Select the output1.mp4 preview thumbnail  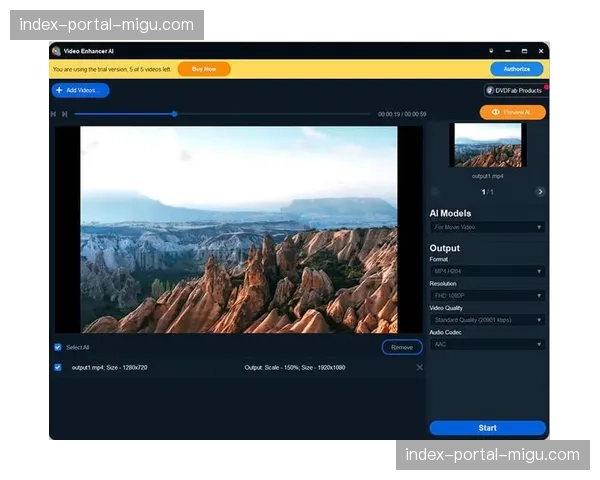tap(486, 145)
